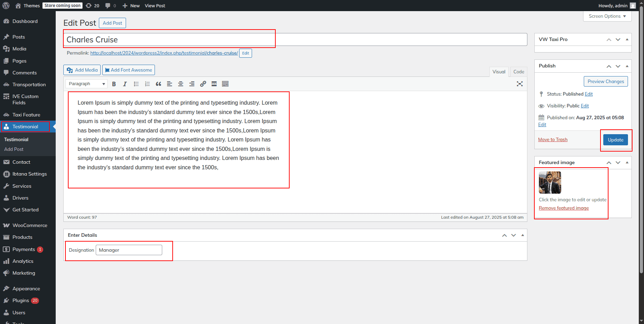Click the Update button

point(615,140)
